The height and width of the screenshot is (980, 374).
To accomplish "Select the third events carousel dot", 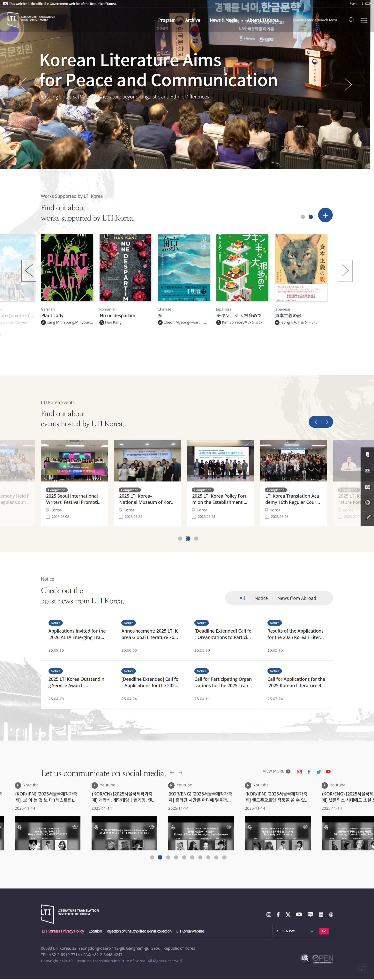I will coord(196,538).
